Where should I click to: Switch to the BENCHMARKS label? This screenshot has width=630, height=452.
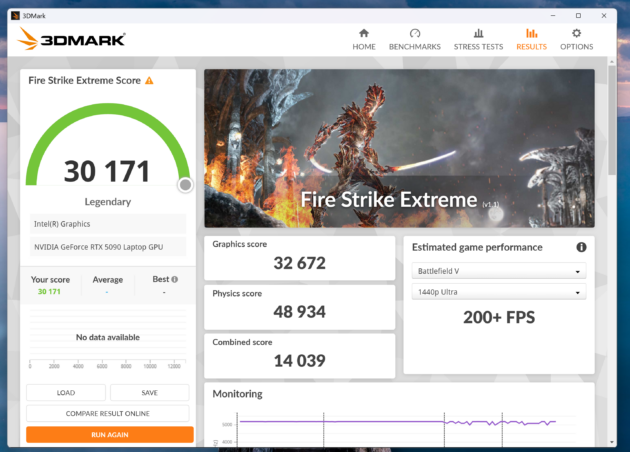click(415, 47)
